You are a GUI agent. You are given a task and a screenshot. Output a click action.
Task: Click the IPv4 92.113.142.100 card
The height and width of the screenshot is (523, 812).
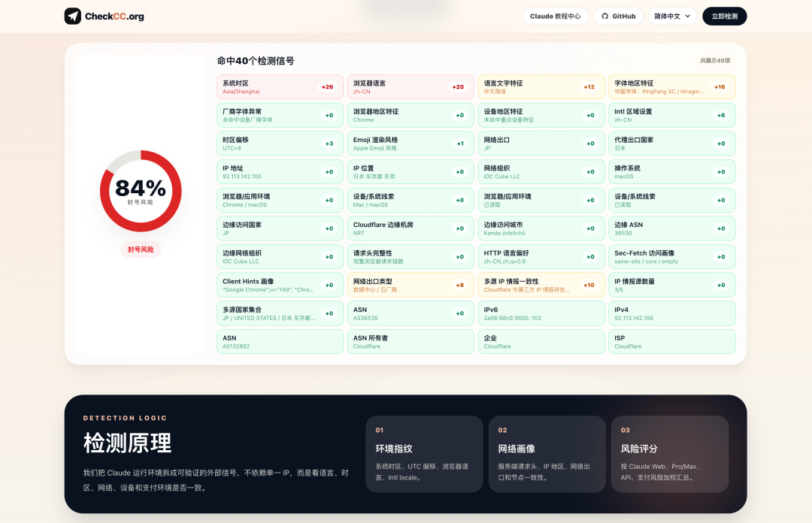[x=671, y=313]
